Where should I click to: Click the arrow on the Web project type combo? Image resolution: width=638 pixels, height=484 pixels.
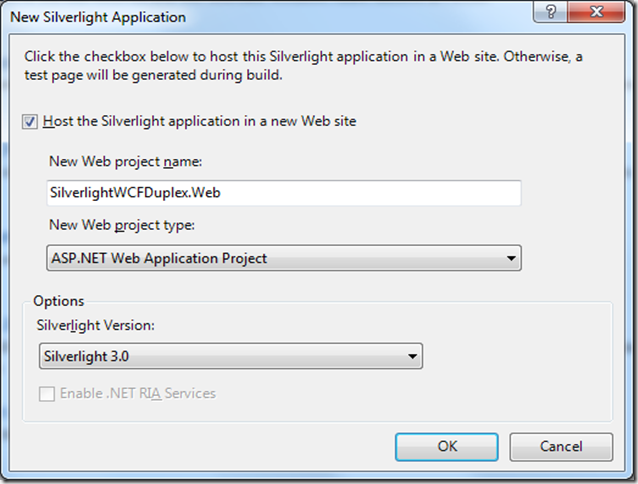pyautogui.click(x=511, y=258)
